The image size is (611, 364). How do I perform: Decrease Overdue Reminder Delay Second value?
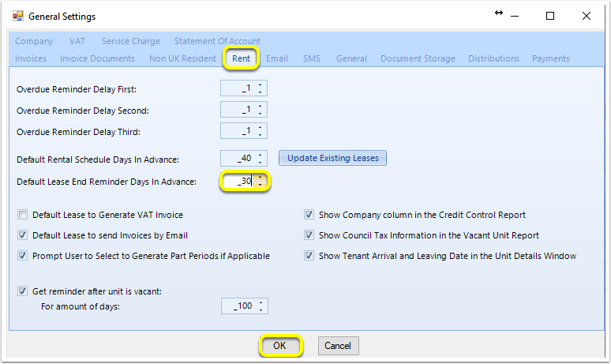[261, 114]
